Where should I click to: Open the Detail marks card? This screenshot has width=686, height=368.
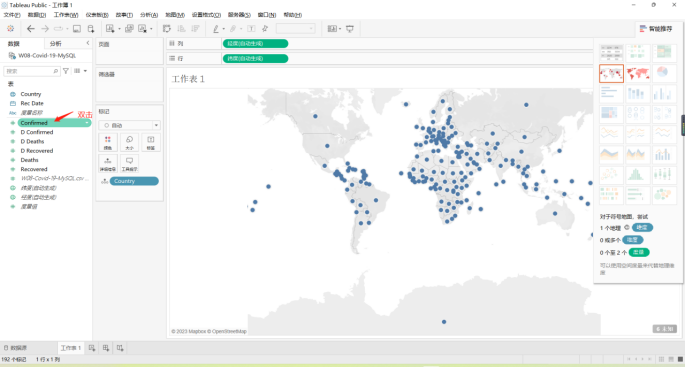[x=108, y=163]
